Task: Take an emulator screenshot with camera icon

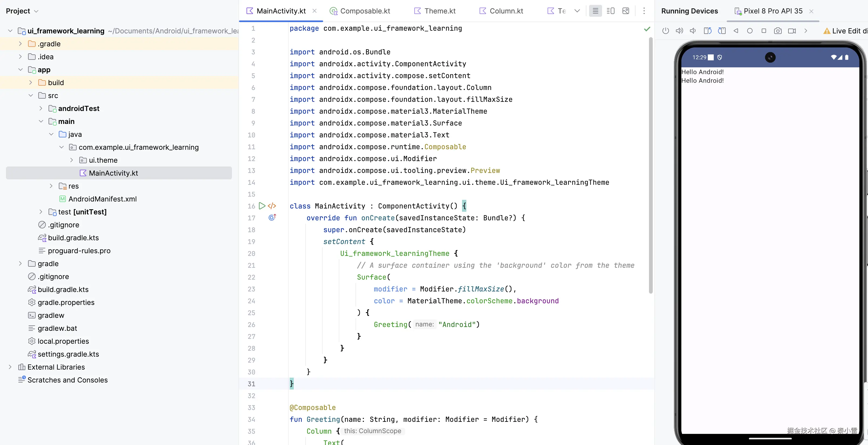Action: pos(778,31)
